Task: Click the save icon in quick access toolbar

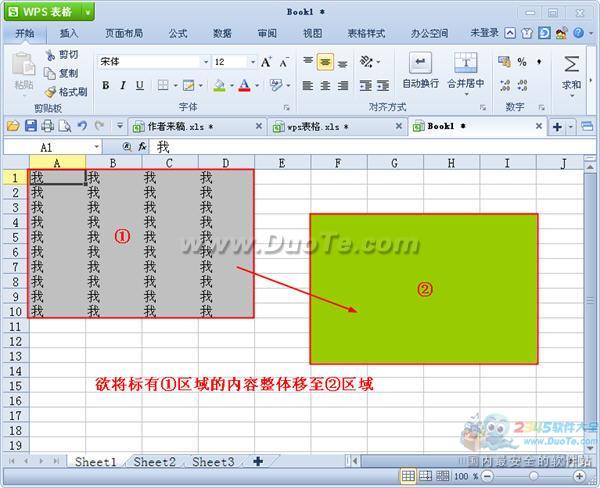Action: (x=31, y=126)
